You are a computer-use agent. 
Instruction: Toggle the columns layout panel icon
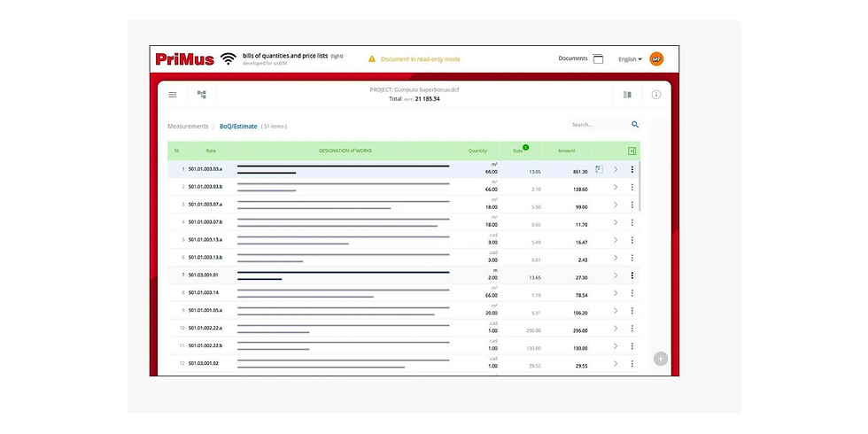[627, 95]
